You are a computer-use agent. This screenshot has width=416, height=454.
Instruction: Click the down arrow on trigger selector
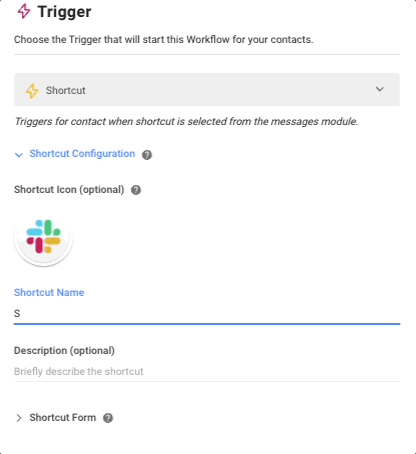pos(380,89)
